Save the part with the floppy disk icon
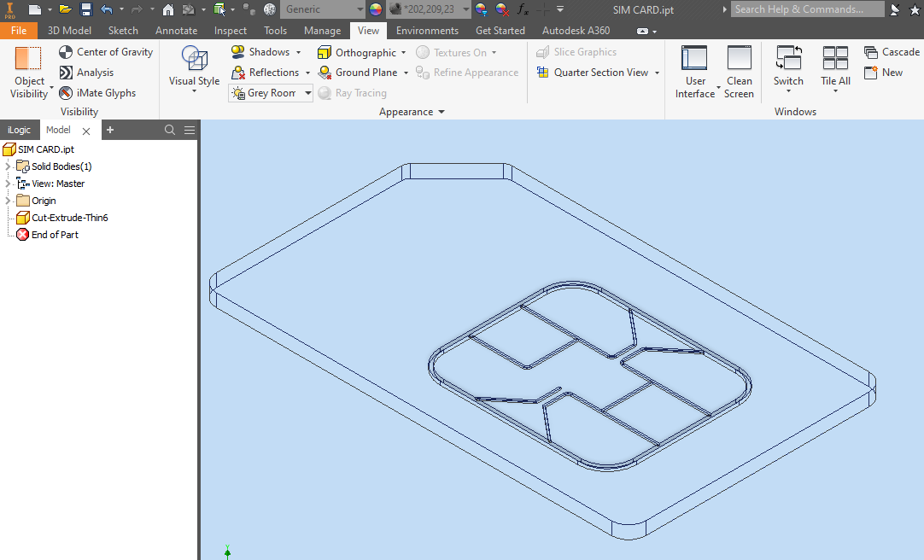Screen dimensions: 924x560 coord(86,9)
